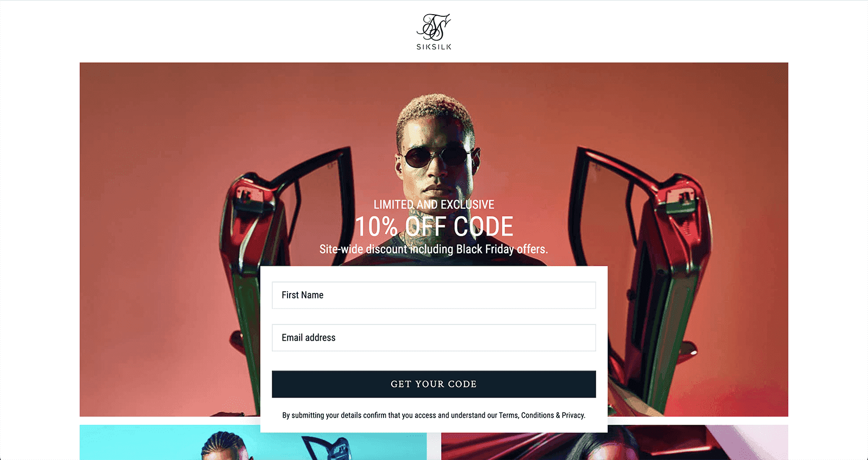868x460 pixels.
Task: Click the LIMITED AND EXCLUSIVE heading text
Action: (x=434, y=205)
